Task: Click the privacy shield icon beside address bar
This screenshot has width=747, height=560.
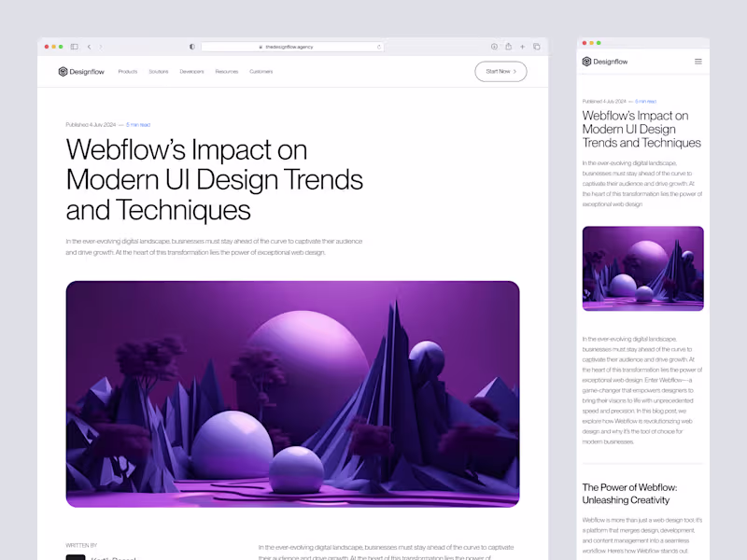Action: click(x=192, y=47)
